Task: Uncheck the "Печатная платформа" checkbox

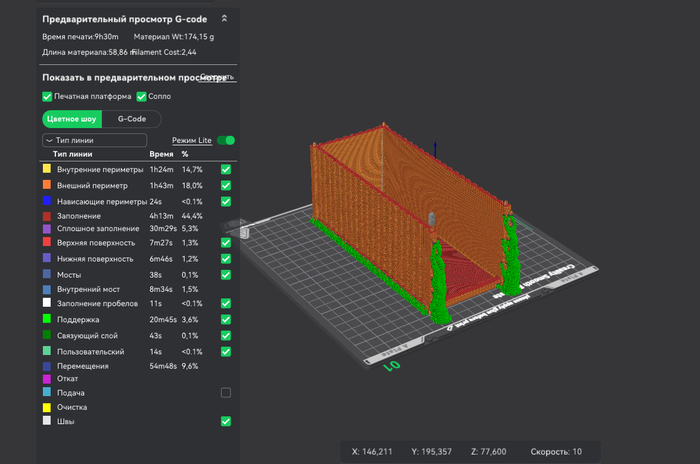Action: coord(47,97)
